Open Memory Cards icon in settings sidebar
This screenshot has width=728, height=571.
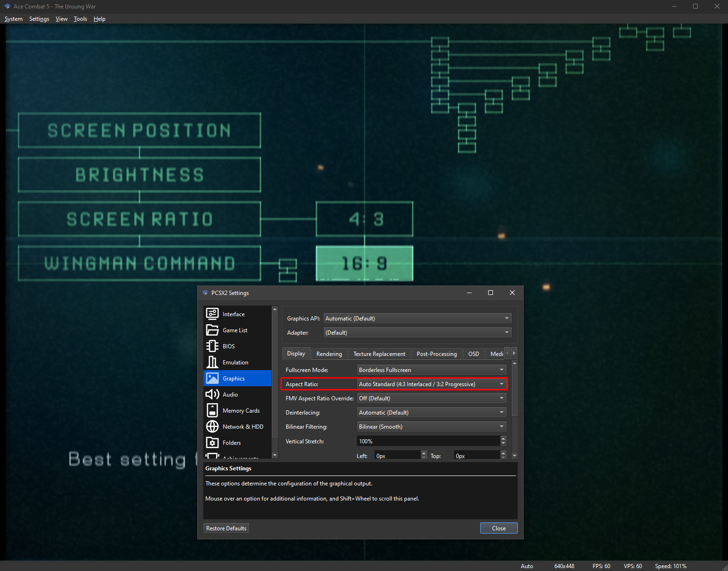(212, 410)
